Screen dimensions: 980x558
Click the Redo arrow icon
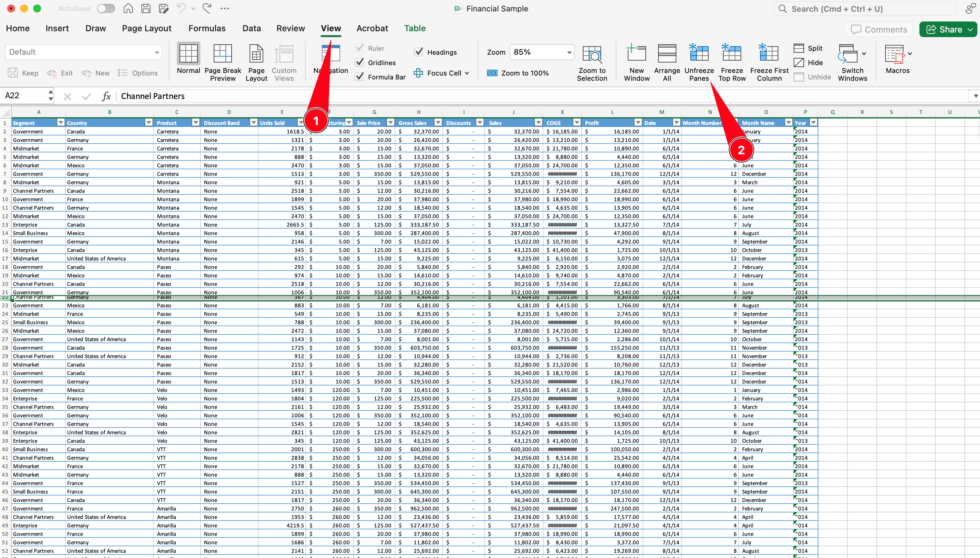click(x=208, y=8)
